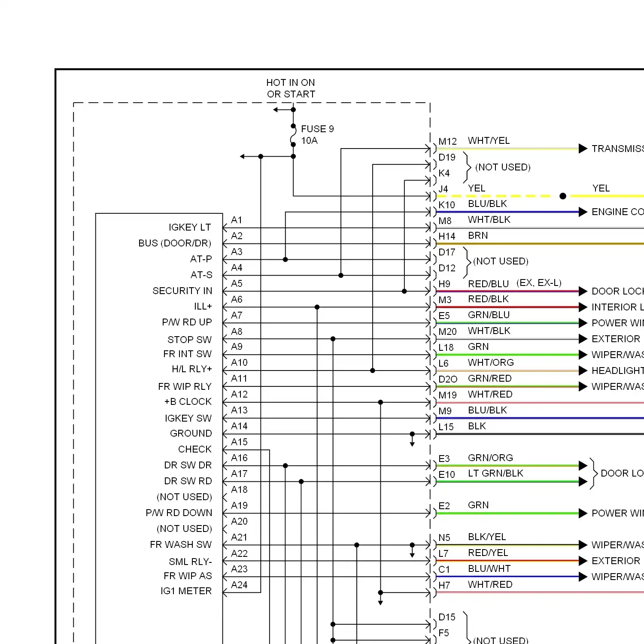Select the 'BRN' wire color label
The height and width of the screenshot is (644, 644).
(478, 235)
